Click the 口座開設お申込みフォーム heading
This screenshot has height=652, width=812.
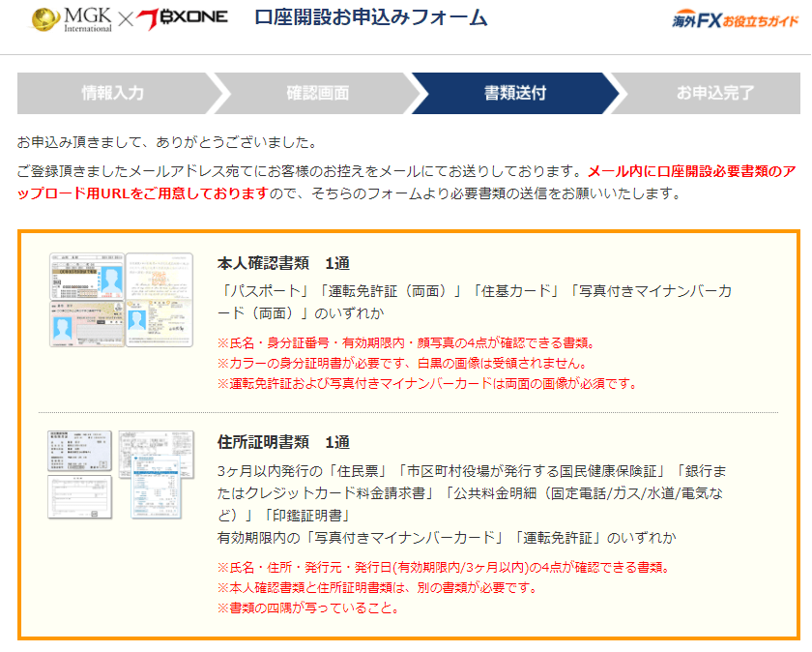[x=371, y=18]
